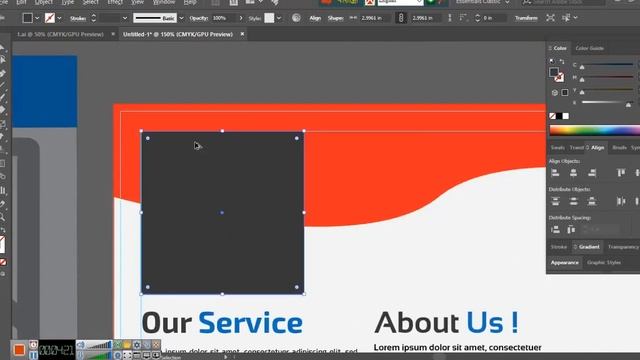
Task: Open the Window menu
Action: pyautogui.click(x=163, y=2)
